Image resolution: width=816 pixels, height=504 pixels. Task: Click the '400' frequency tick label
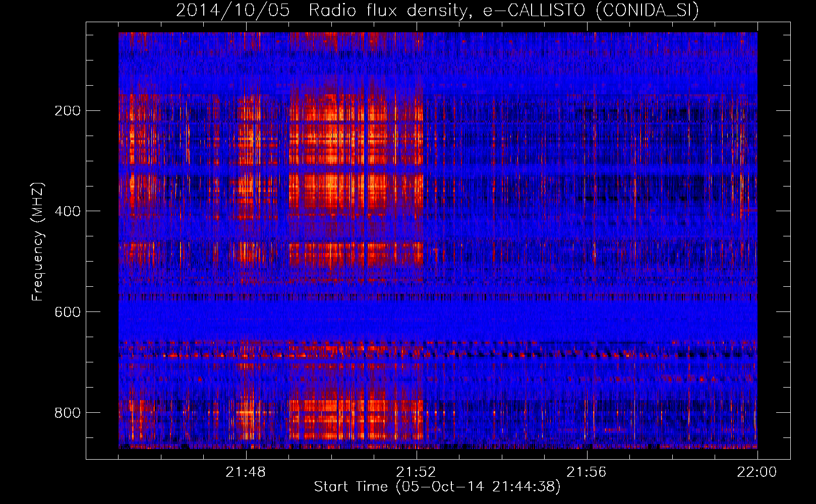[67, 211]
